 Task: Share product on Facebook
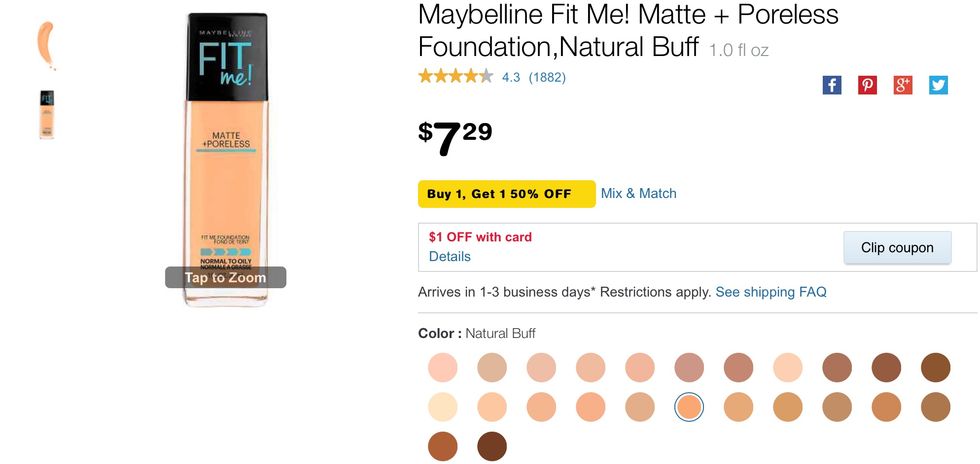(x=832, y=85)
